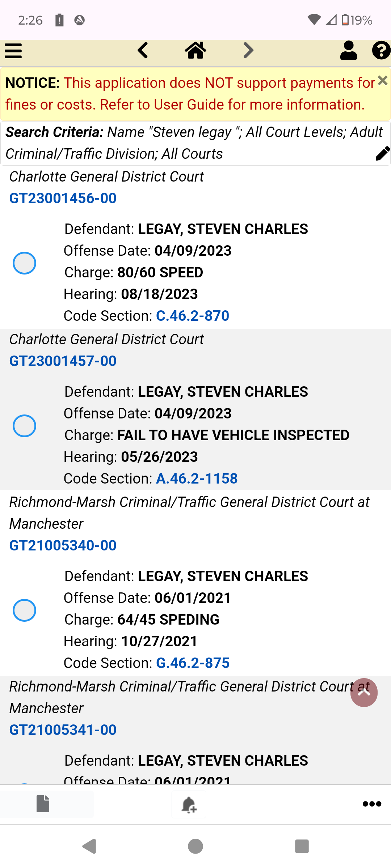Open the three-dots more options menu

pyautogui.click(x=372, y=804)
